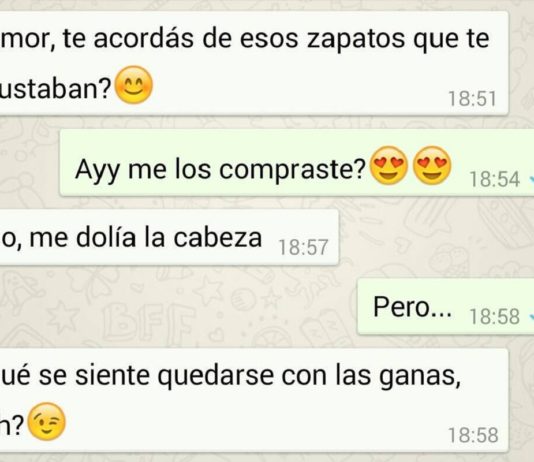This screenshot has height=462, width=534.
Task: Select the 'quedarse con las ganas' message
Action: point(254,400)
